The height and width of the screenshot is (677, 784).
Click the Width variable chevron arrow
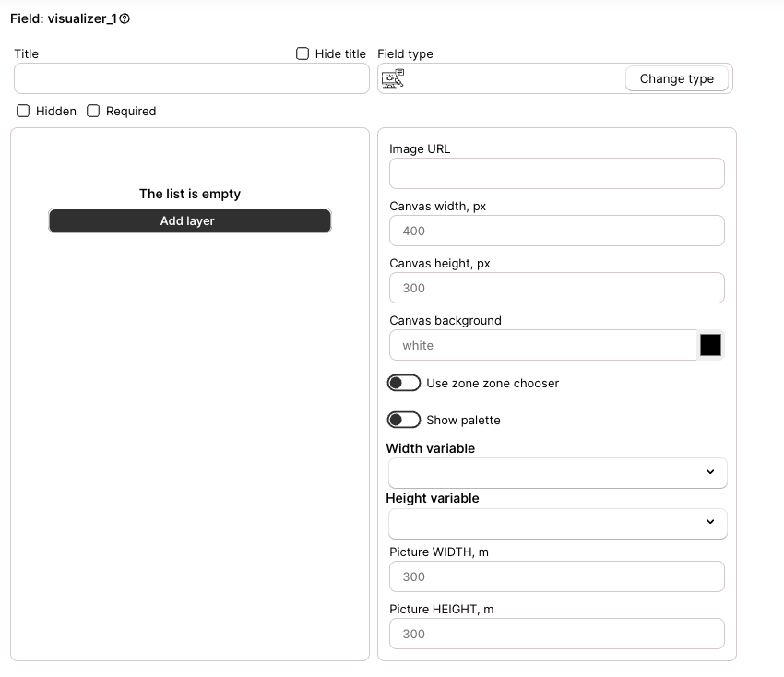[x=710, y=472]
